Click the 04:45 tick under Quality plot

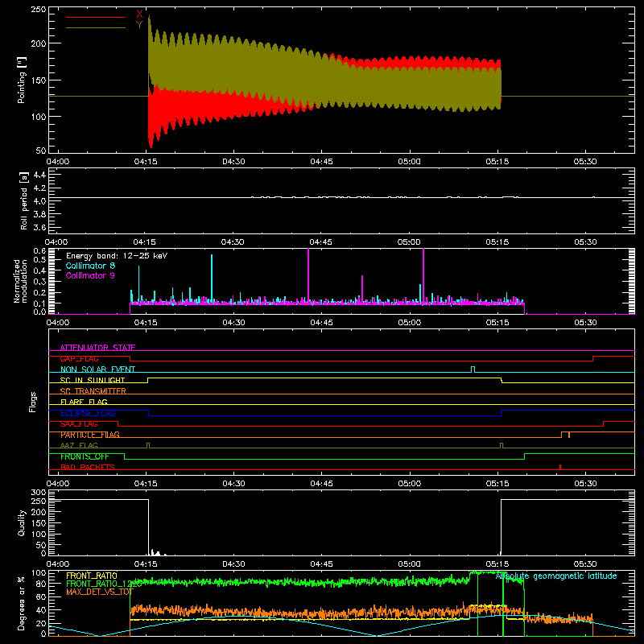click(321, 564)
